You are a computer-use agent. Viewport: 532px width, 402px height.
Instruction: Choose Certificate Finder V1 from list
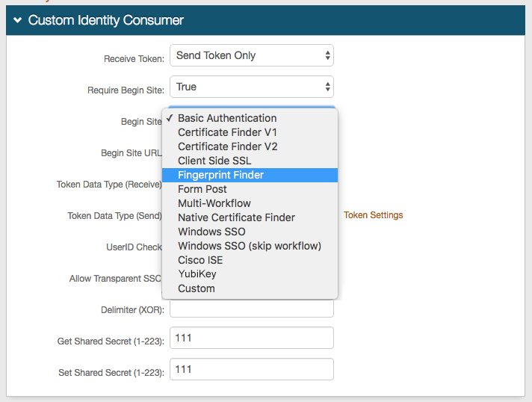[227, 132]
